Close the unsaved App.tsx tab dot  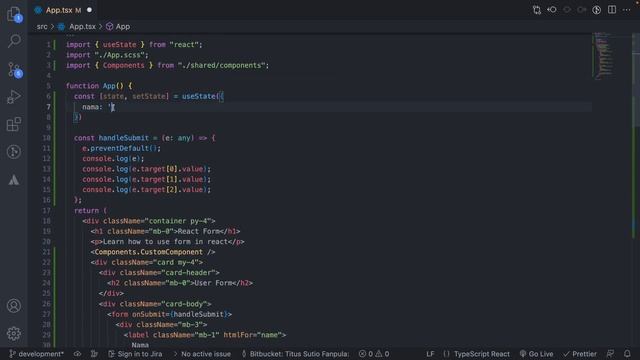89,10
